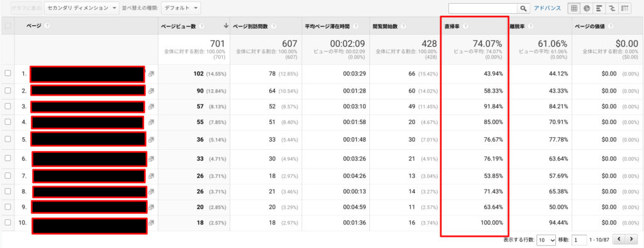644x248 pixels.
Task: Tick the checkbox for row 4
Action: pyautogui.click(x=8, y=122)
